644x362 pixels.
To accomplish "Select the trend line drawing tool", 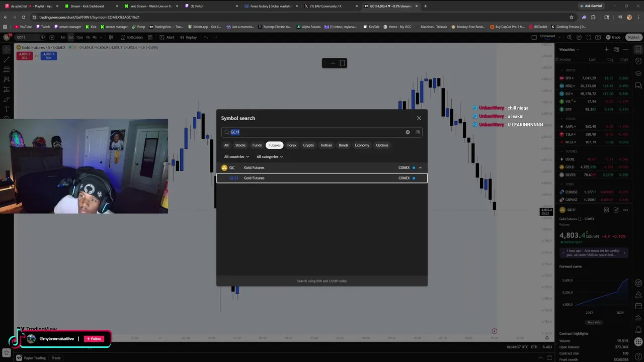I will click(x=7, y=60).
